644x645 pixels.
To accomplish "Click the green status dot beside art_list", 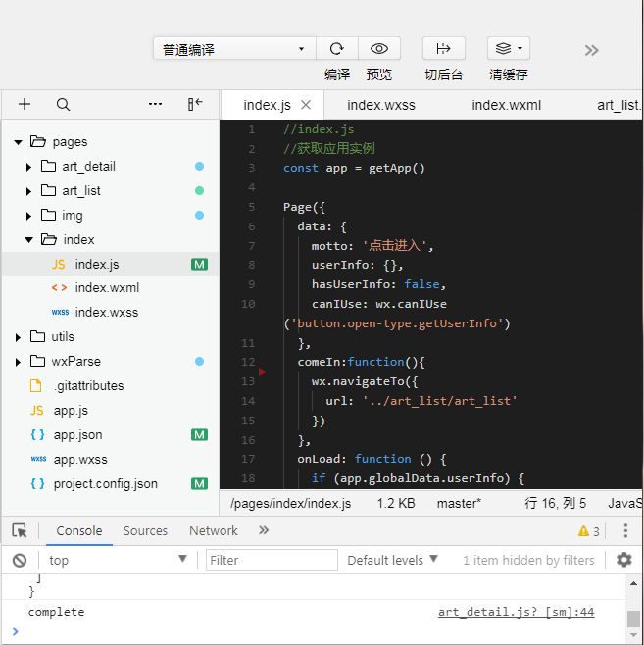I will [199, 190].
